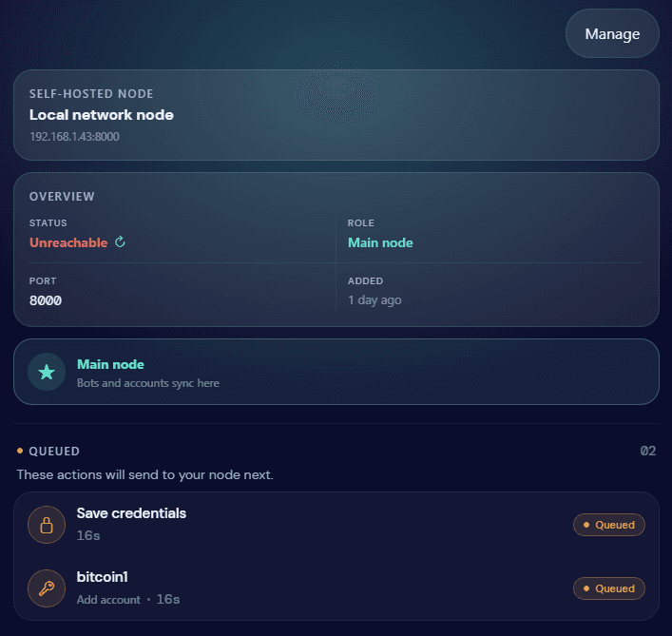The width and height of the screenshot is (672, 636).
Task: Select the Save credentials action title
Action: coord(131,513)
